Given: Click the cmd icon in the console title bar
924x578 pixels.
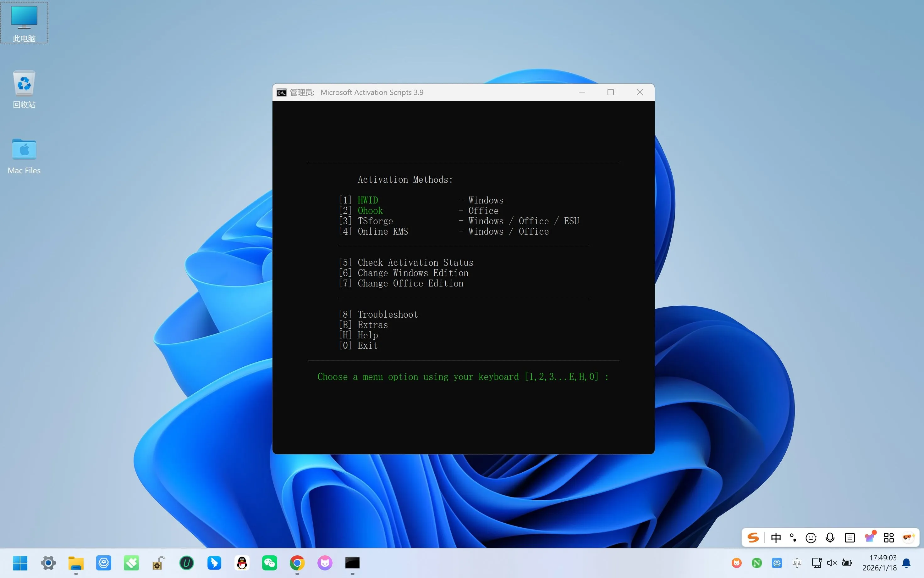Looking at the screenshot, I should click(282, 92).
